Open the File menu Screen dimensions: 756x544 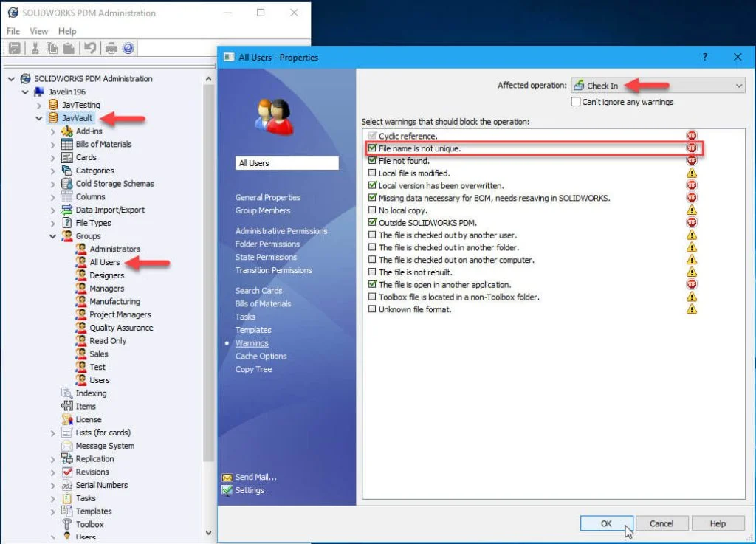[x=13, y=31]
